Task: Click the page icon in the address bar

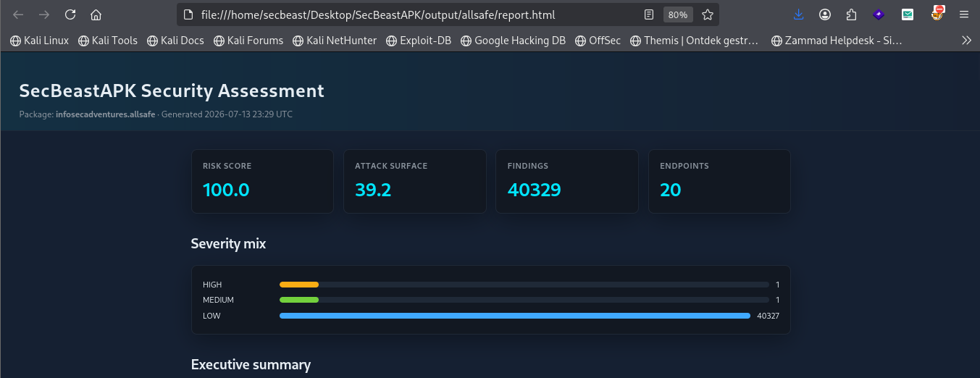Action: (x=188, y=14)
